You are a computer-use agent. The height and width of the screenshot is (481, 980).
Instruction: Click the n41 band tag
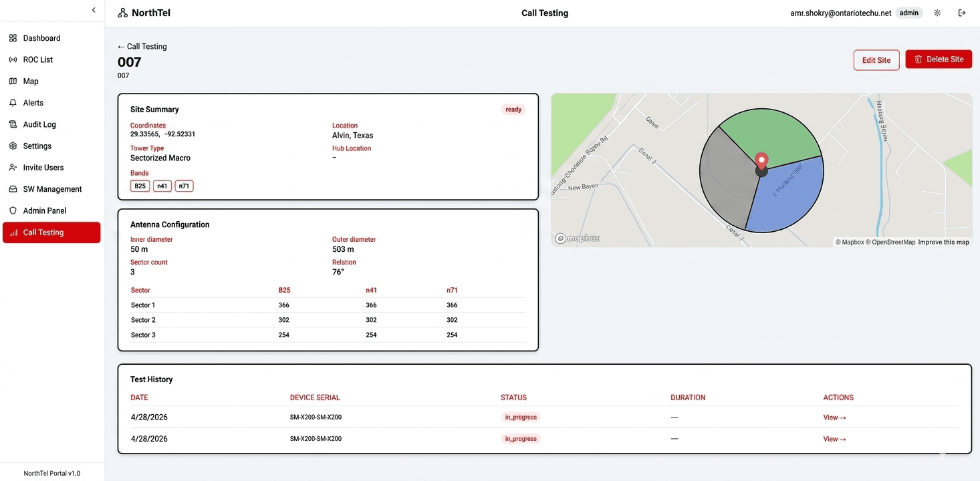[x=162, y=186]
